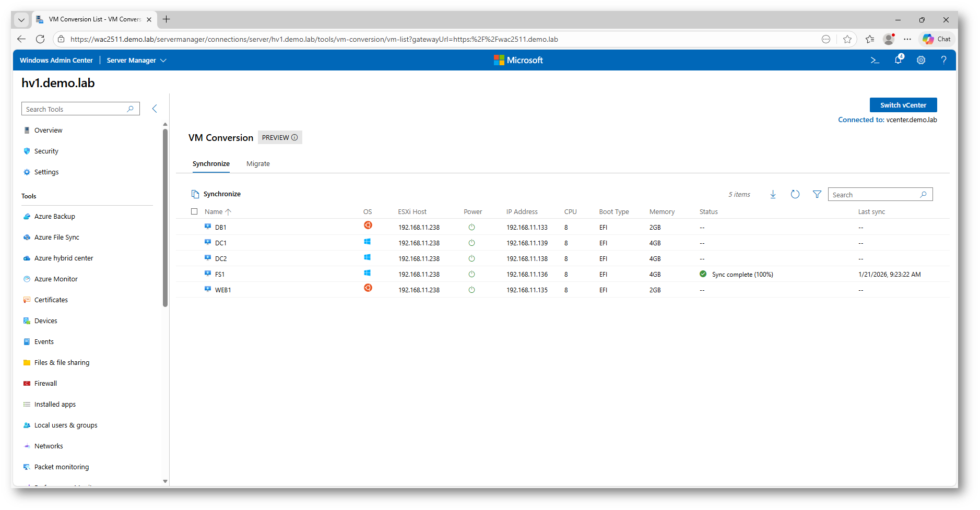The height and width of the screenshot is (510, 980).
Task: Click the help question mark icon
Action: (943, 61)
